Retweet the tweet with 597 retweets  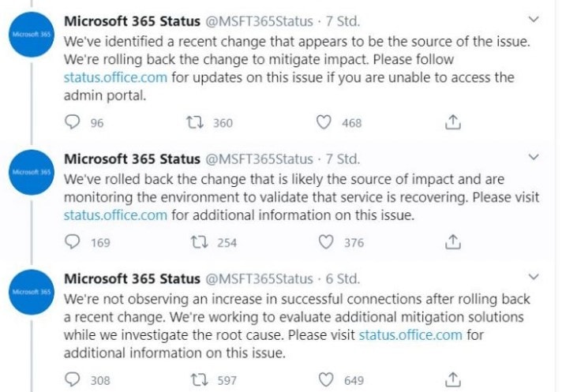[x=199, y=380]
